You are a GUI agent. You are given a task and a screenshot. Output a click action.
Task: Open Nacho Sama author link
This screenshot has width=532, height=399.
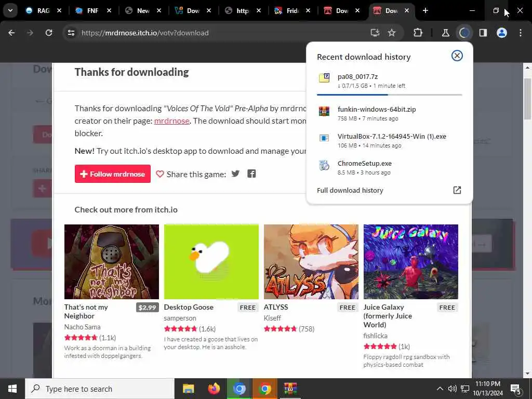coord(83,327)
